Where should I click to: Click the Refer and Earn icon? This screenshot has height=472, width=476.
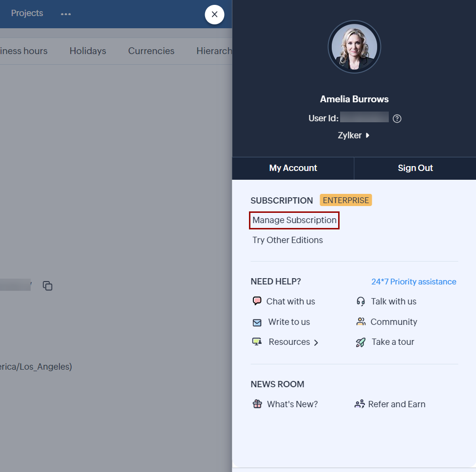360,404
